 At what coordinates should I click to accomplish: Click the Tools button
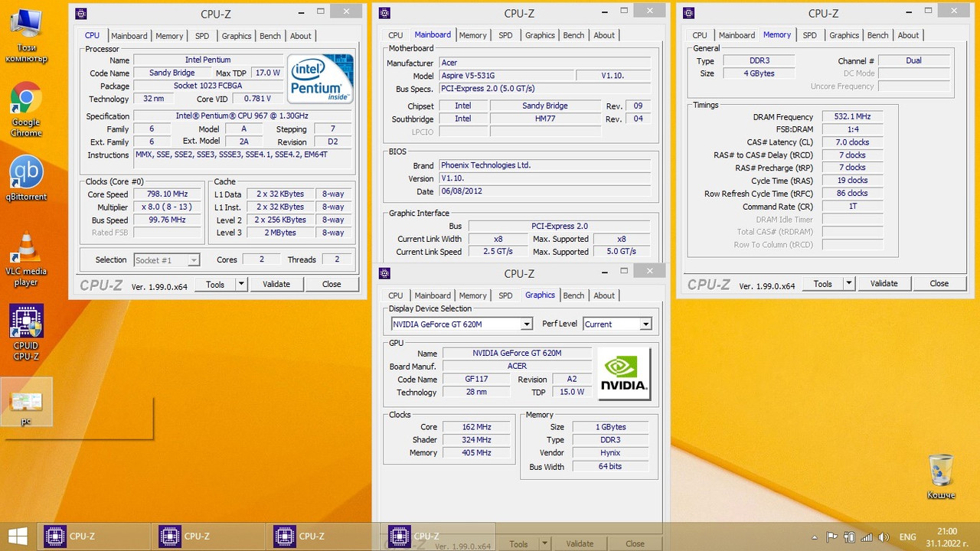(x=215, y=284)
